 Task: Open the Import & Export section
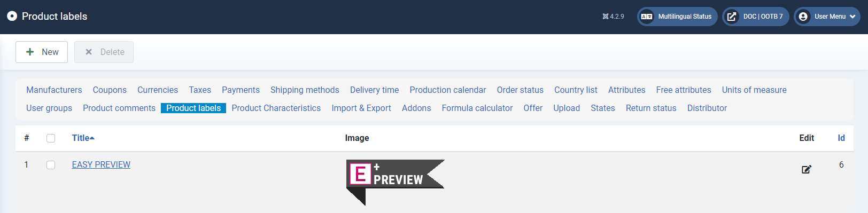click(x=361, y=108)
